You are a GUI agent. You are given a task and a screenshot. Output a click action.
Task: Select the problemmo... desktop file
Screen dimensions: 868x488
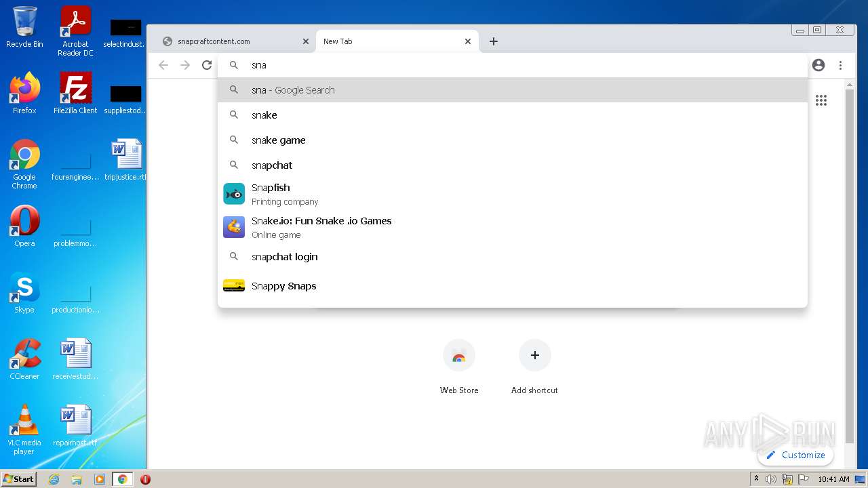click(75, 233)
